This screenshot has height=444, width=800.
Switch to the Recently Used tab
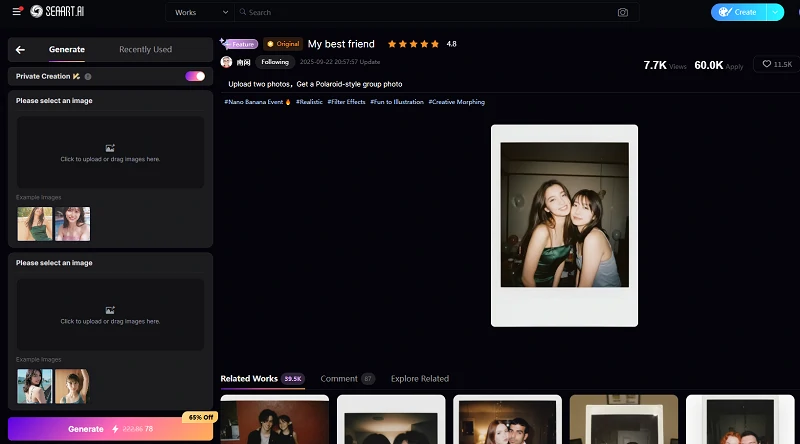coord(145,50)
